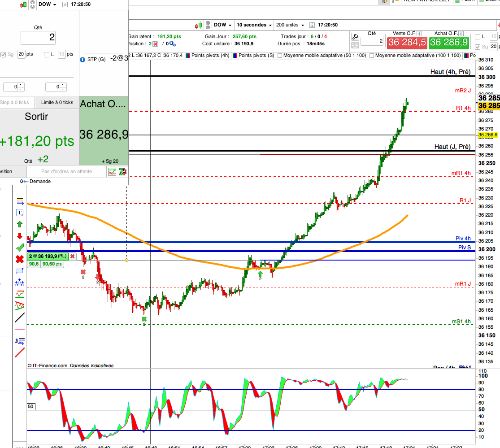
Task: Open the order panel wrench settings icon
Action: (x=123, y=172)
